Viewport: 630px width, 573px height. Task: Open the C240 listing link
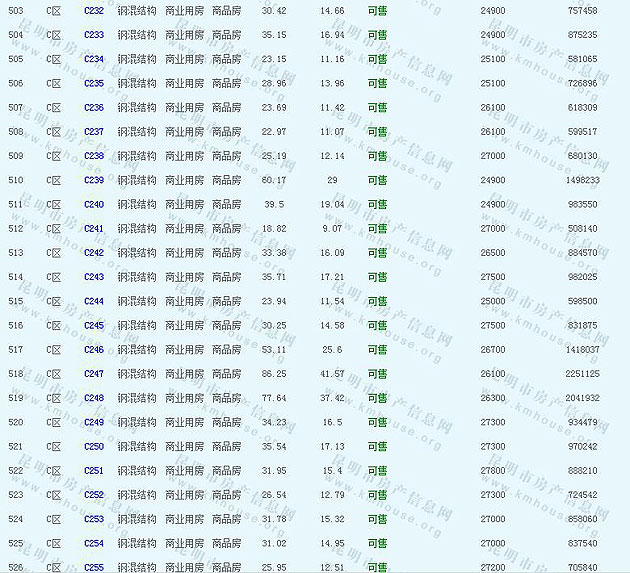pos(94,204)
